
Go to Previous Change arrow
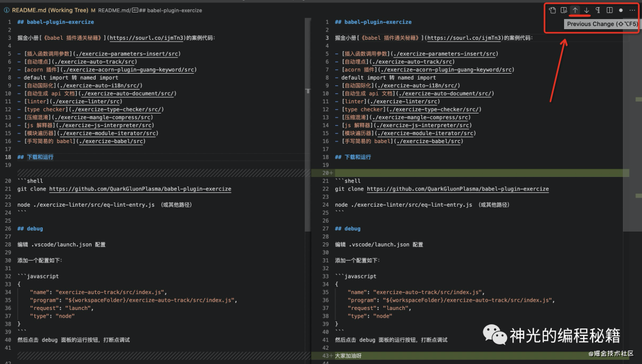(x=575, y=10)
